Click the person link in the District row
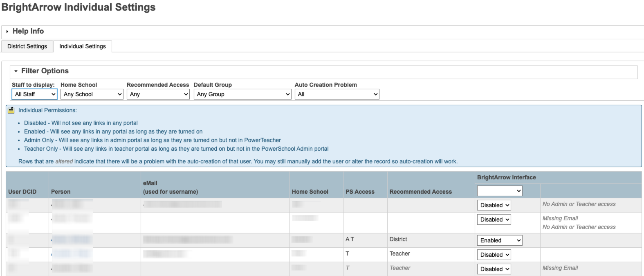The image size is (644, 276). (x=72, y=240)
